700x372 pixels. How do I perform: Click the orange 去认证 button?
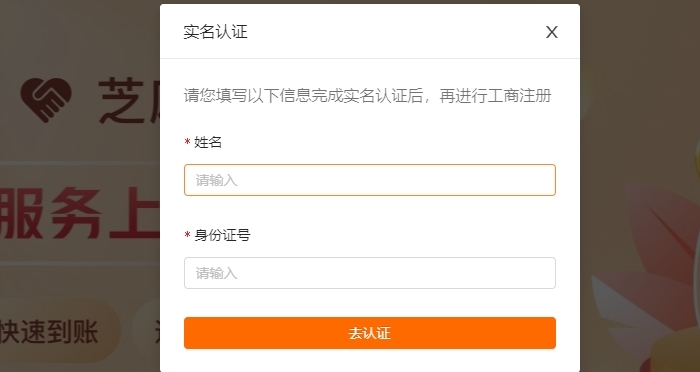370,333
